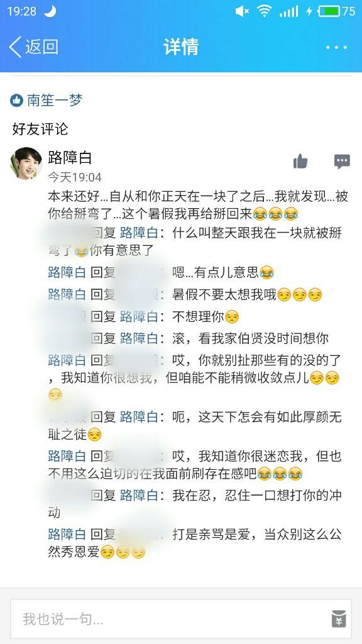362x644 pixels.
Task: Open 路障白's profile avatar
Action: (26, 164)
